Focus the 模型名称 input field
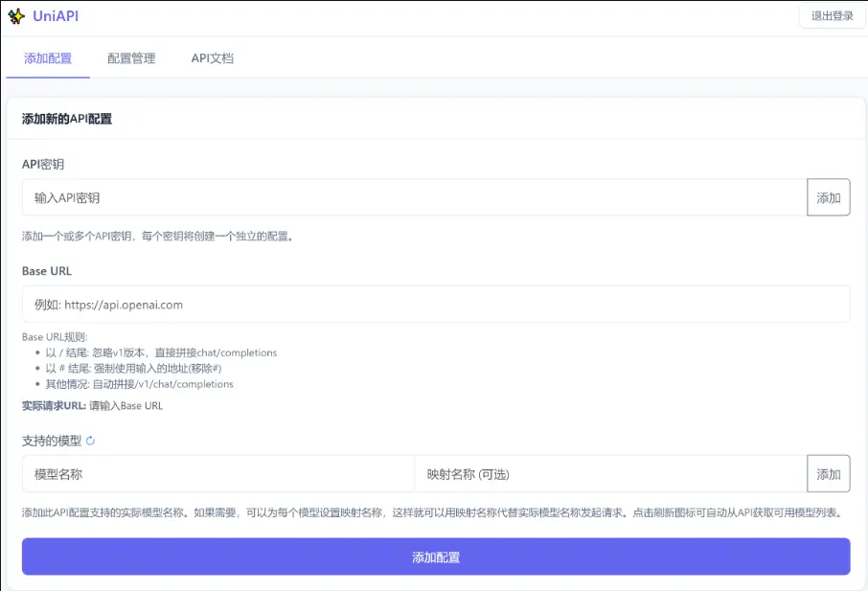Image resolution: width=868 pixels, height=591 pixels. [218, 473]
